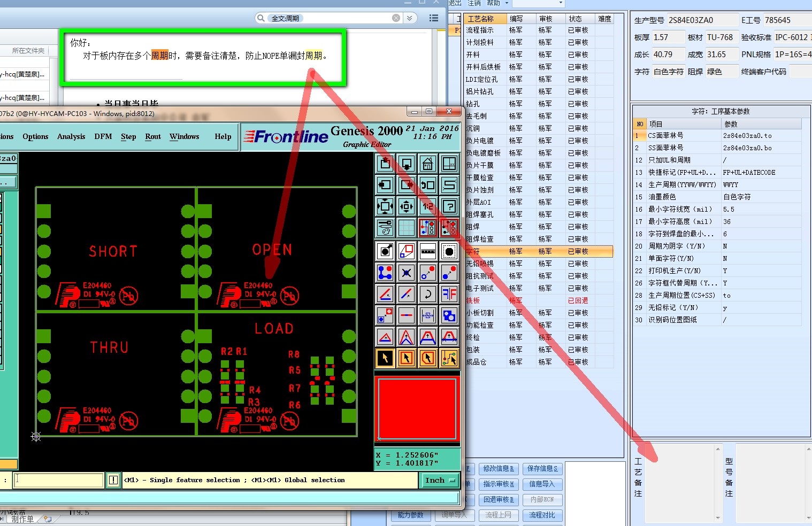
Task: Click the XY coordinate window icon
Action: [449, 164]
